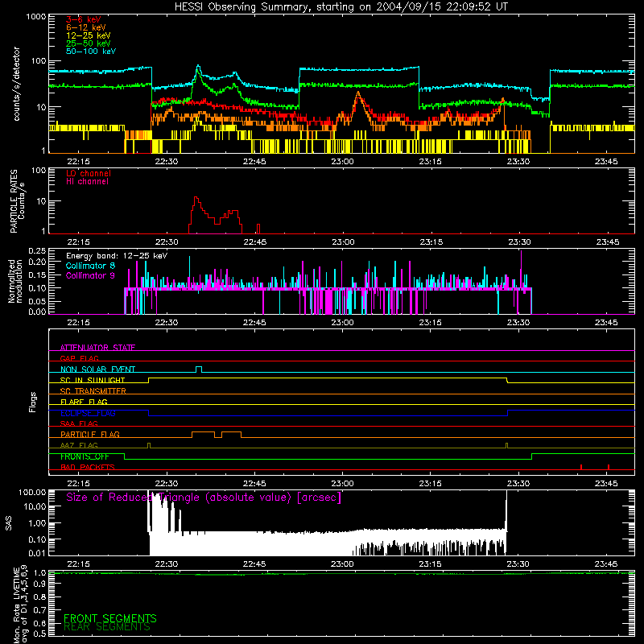Click the 100.00 tick label on the SAS axis
The image size is (644, 644).
tap(32, 492)
